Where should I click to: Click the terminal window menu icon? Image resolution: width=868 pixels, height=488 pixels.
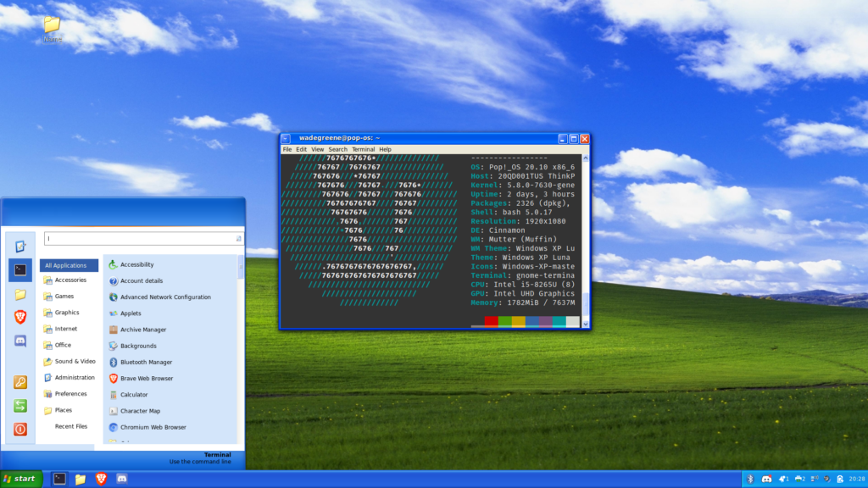click(286, 138)
